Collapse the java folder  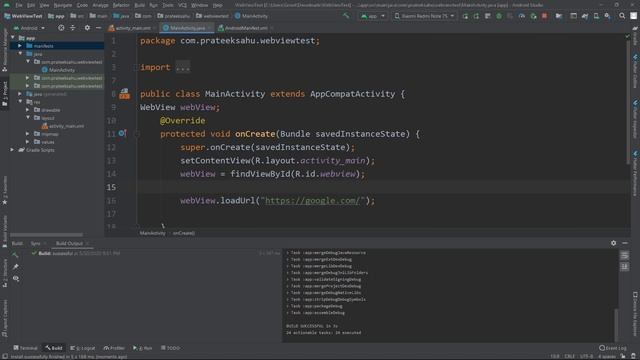tap(20, 53)
